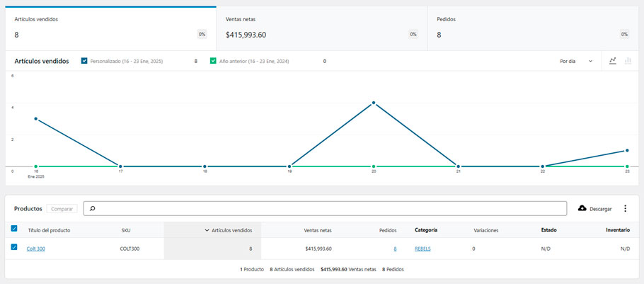Click the magnifier icon in search box

(x=93, y=209)
